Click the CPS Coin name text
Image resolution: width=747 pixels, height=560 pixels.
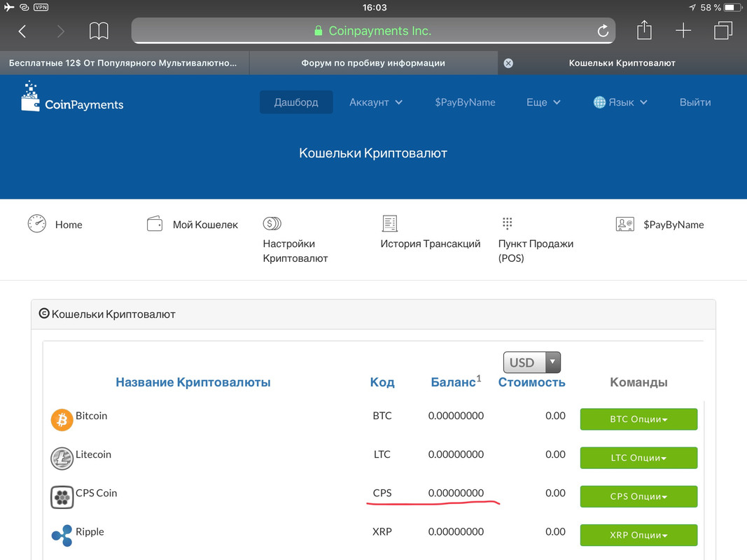point(96,493)
